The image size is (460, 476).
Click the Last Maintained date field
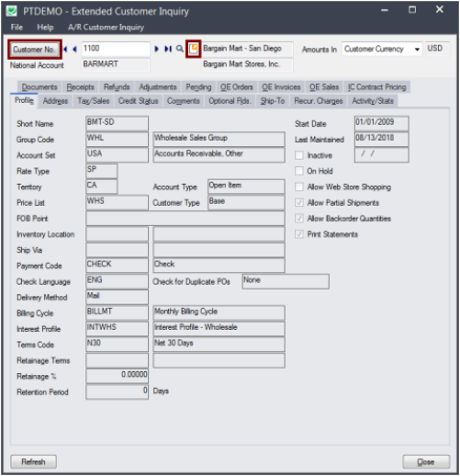[381, 139]
